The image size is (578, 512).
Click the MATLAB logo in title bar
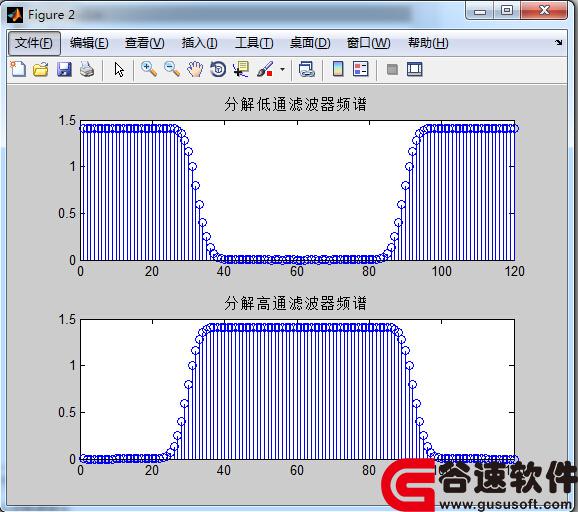pyautogui.click(x=15, y=15)
